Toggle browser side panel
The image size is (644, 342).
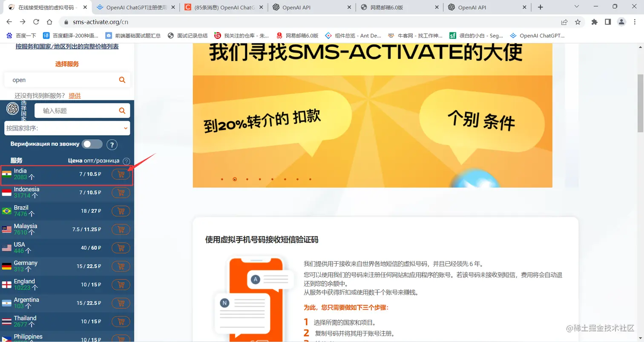[608, 22]
